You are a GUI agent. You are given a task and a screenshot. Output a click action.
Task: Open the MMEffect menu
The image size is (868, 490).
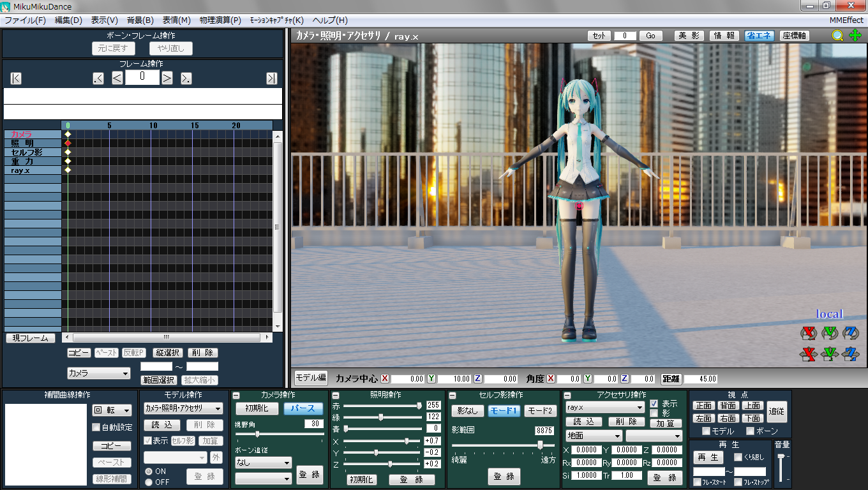coord(846,20)
